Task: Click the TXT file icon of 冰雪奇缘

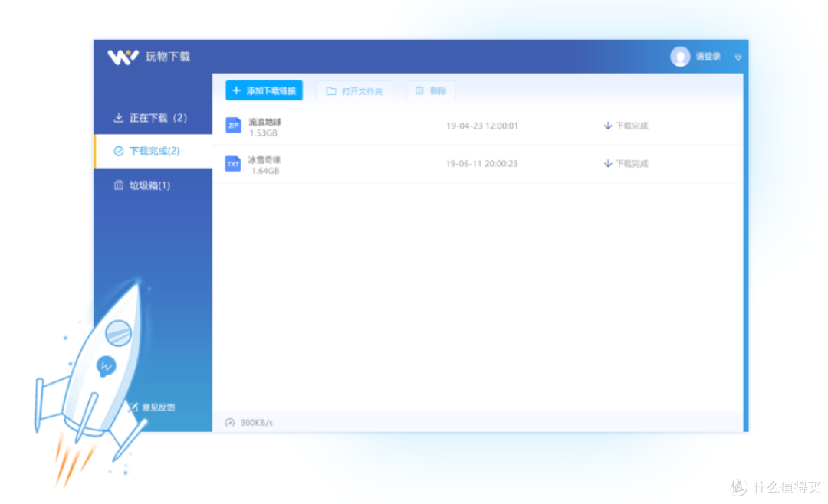Action: click(x=233, y=164)
